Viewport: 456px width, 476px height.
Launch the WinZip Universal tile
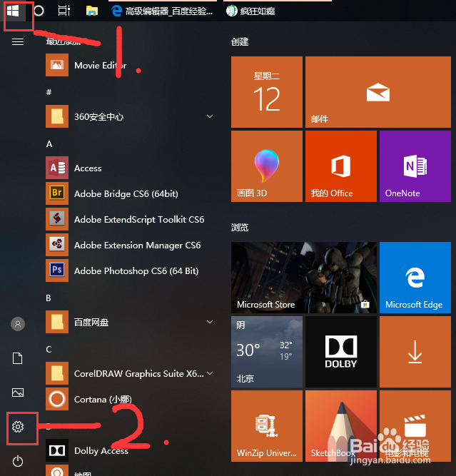click(267, 426)
